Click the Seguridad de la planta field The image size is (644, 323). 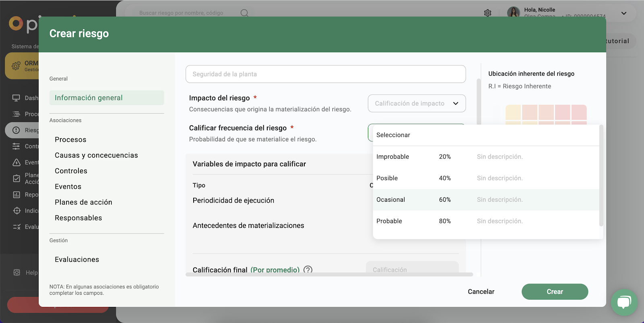(x=325, y=74)
